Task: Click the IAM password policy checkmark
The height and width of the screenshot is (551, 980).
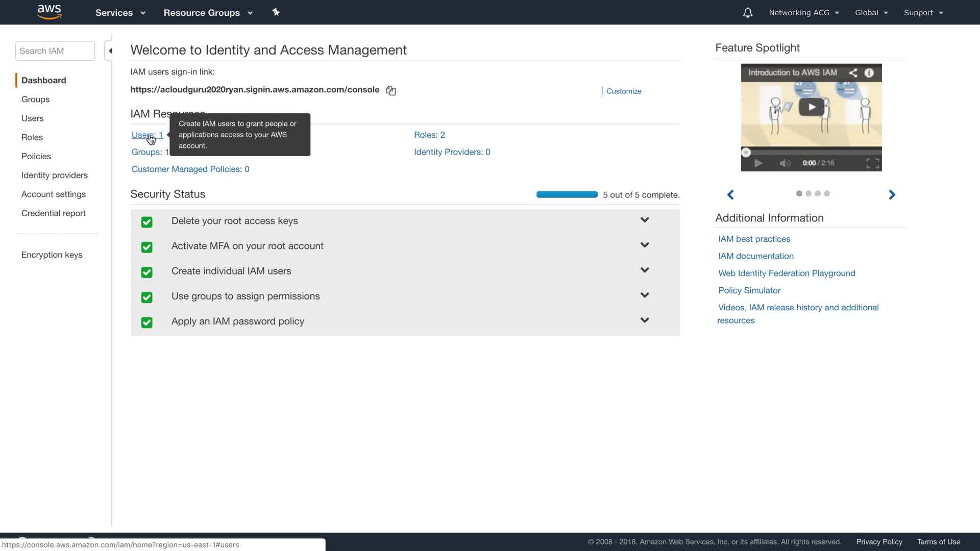Action: click(146, 322)
